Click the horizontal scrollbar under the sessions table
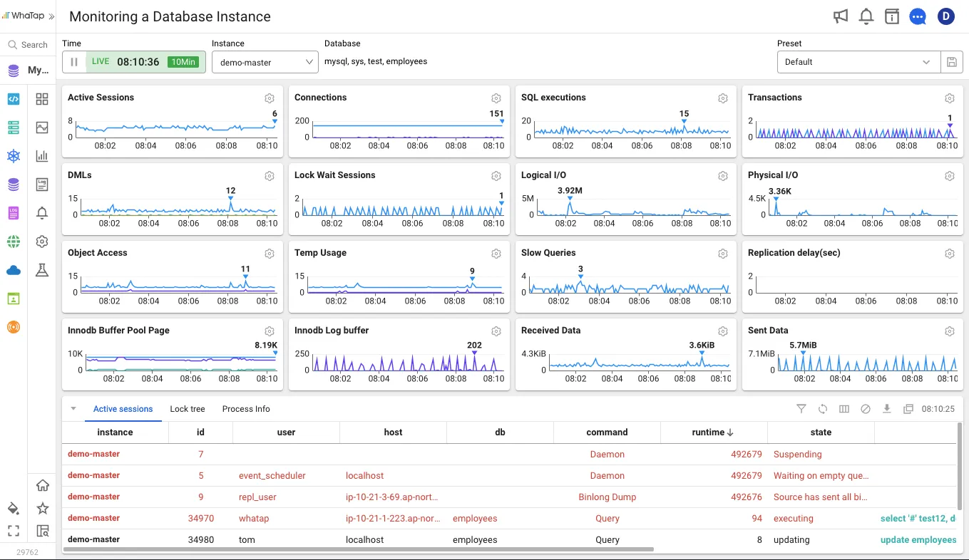The width and height of the screenshot is (969, 560). 359,549
